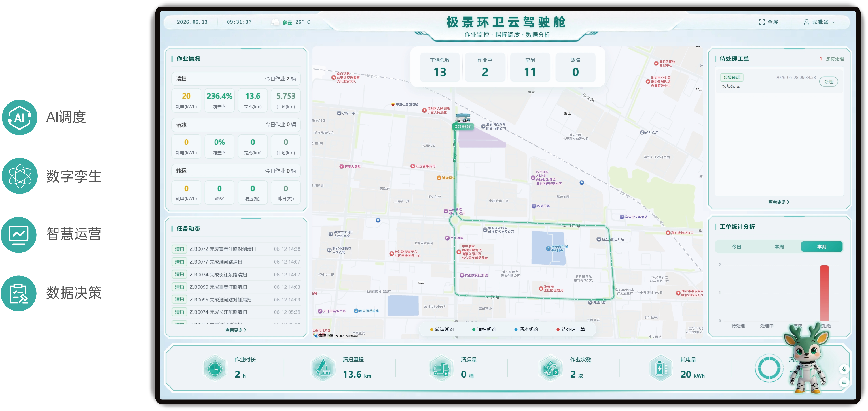Image resolution: width=868 pixels, height=411 pixels.
Task: Click the AI调度 hexagon icon
Action: click(20, 117)
